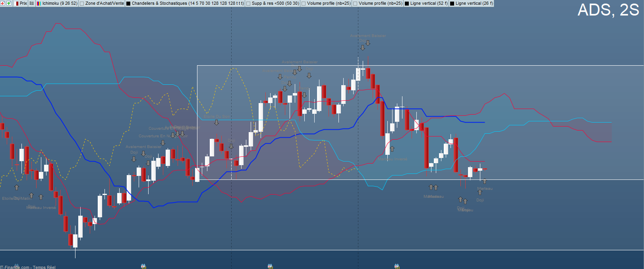Check the first Volume profile (nb=25) box
The width and height of the screenshot is (644, 269).
coord(304,3)
